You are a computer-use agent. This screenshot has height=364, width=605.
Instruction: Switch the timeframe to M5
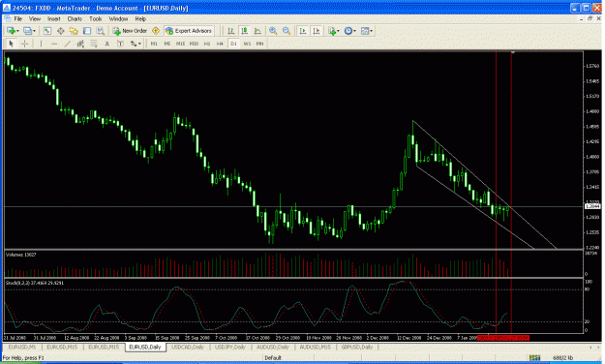point(167,44)
